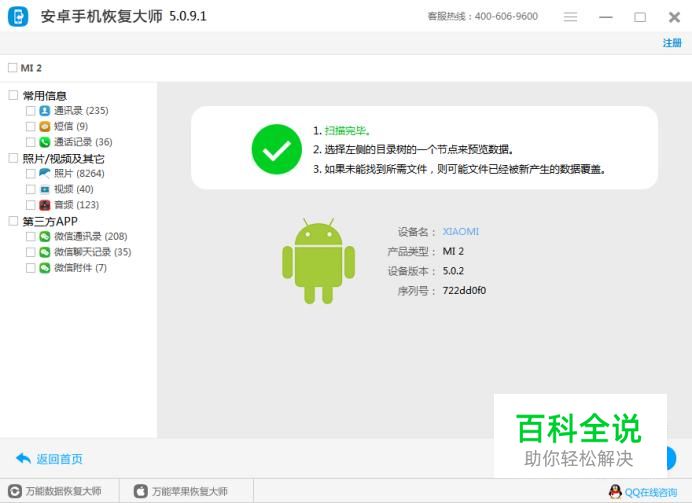Tick the 微信通讯录 (208) checkbox
The image size is (692, 503).
[x=30, y=236]
